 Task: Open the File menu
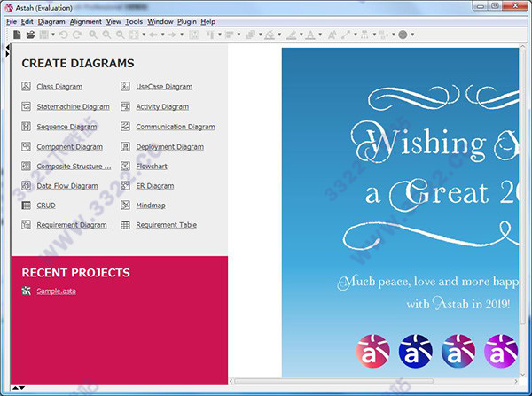tap(12, 21)
